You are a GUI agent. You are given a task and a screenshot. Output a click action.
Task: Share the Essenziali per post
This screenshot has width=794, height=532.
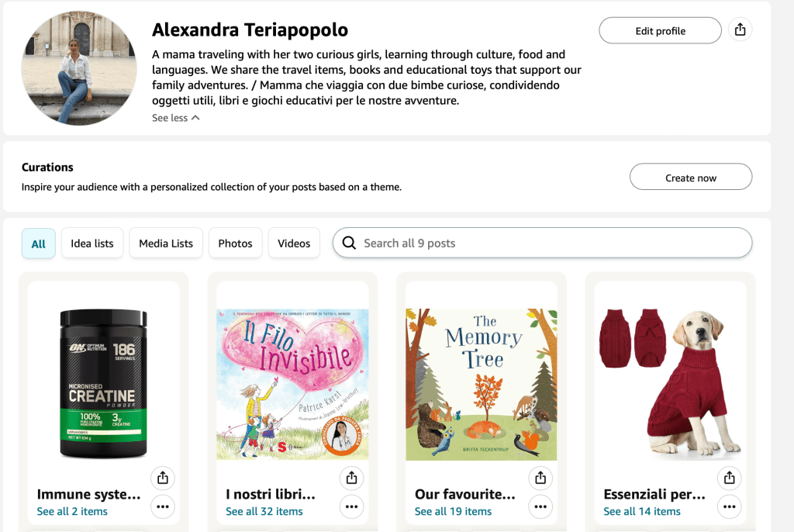tap(729, 478)
